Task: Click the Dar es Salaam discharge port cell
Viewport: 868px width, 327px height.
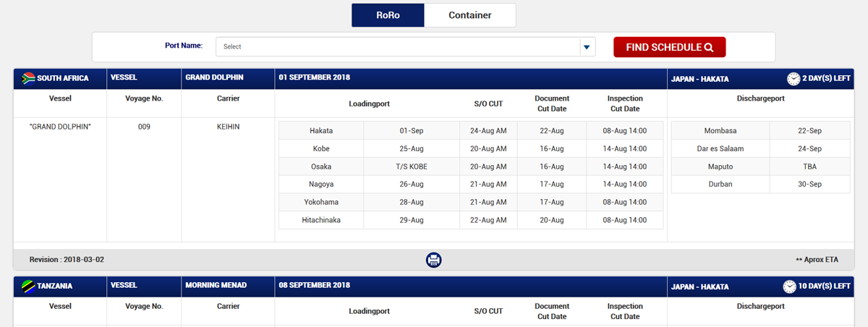Action: pyautogui.click(x=720, y=149)
